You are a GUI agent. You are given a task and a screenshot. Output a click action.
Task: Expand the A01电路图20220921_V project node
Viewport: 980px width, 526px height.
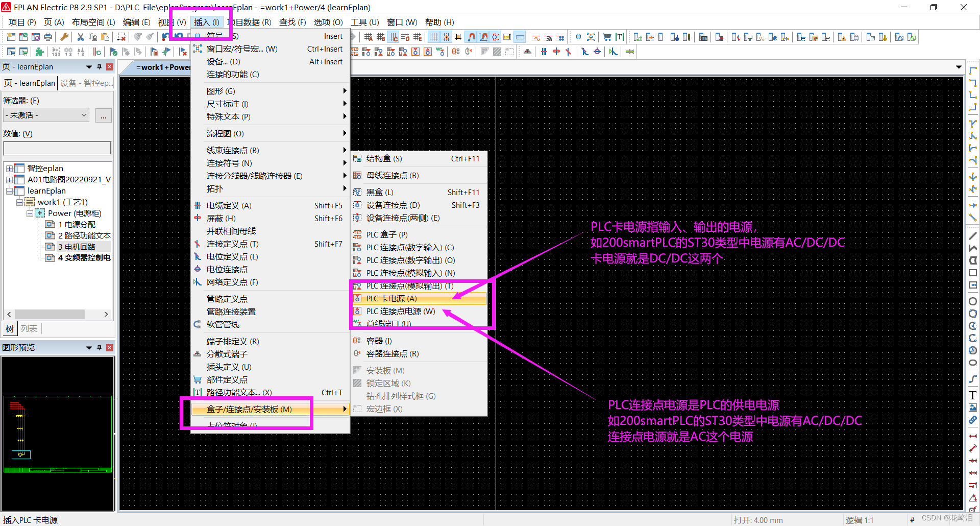(x=9, y=180)
